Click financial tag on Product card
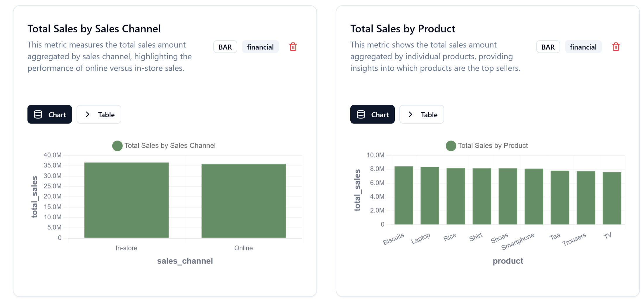This screenshot has width=644, height=302. click(x=583, y=47)
